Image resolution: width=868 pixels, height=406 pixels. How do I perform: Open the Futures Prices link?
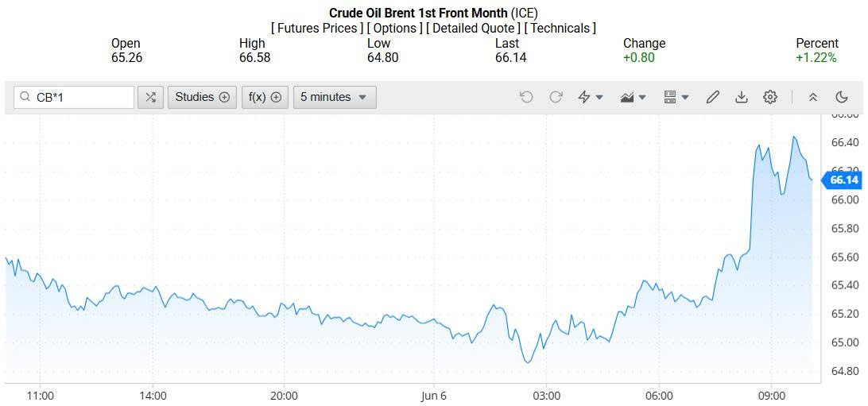coord(317,28)
